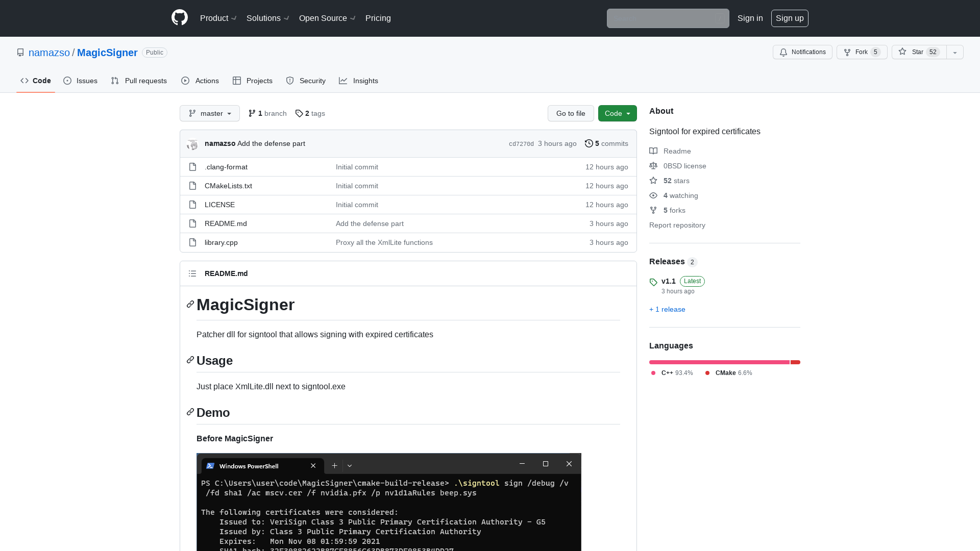This screenshot has width=980, height=551.
Task: Open 'Initial commit' message for LICENSE row
Action: pos(357,205)
